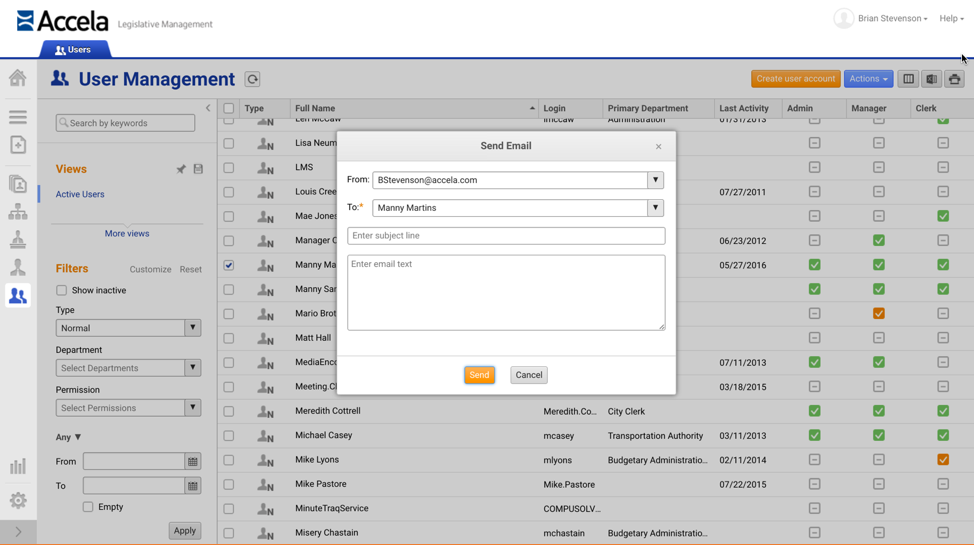
Task: Open the organization chart sidebar icon
Action: click(x=17, y=212)
